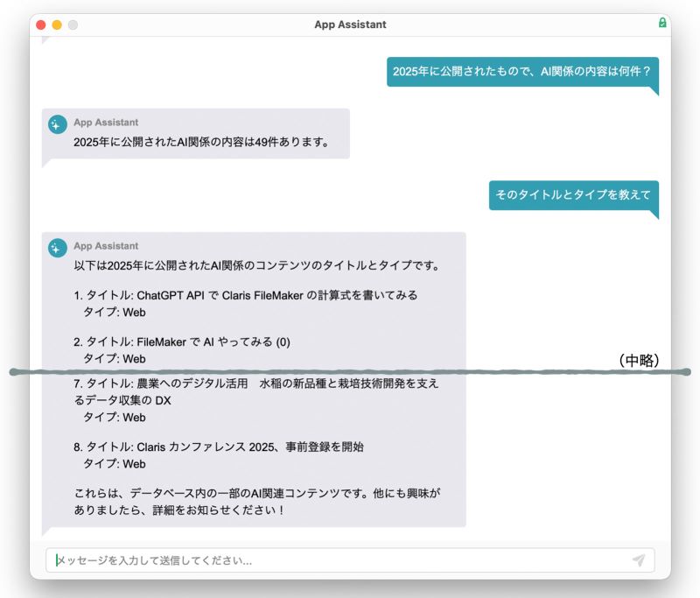Click the App Assistant window title text

(350, 25)
